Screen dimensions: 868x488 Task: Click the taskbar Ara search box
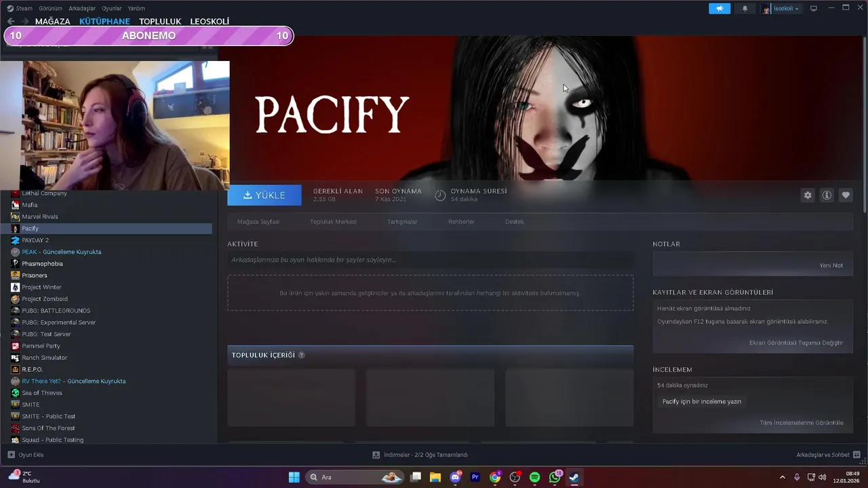point(356,477)
